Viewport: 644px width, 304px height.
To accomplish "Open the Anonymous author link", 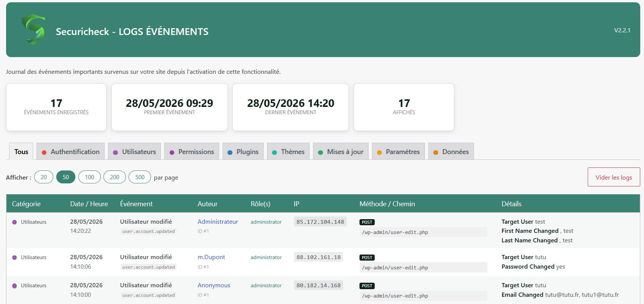I will tap(214, 285).
